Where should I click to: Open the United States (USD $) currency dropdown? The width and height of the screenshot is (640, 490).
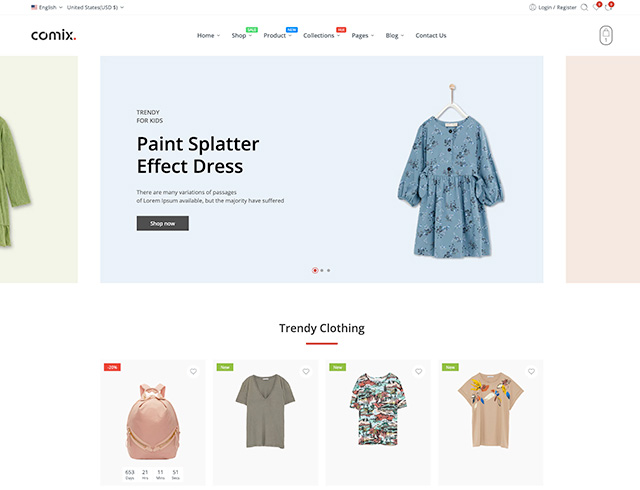click(x=96, y=7)
